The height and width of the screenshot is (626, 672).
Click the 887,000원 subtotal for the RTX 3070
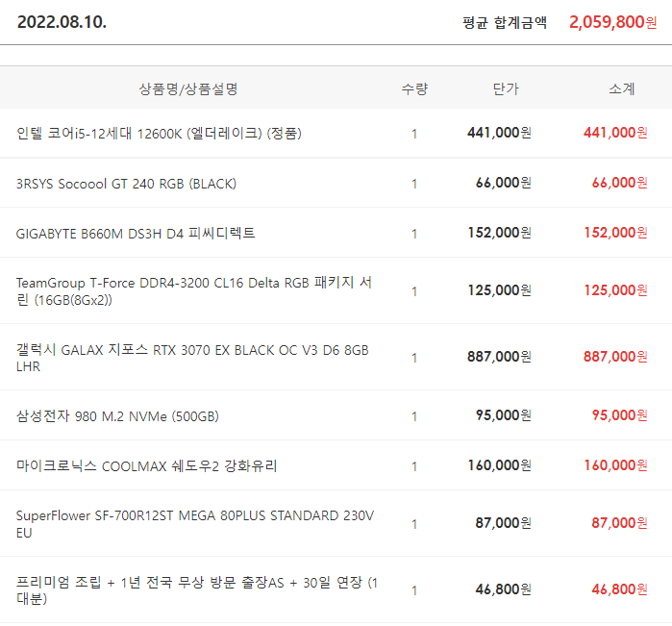pyautogui.click(x=614, y=357)
